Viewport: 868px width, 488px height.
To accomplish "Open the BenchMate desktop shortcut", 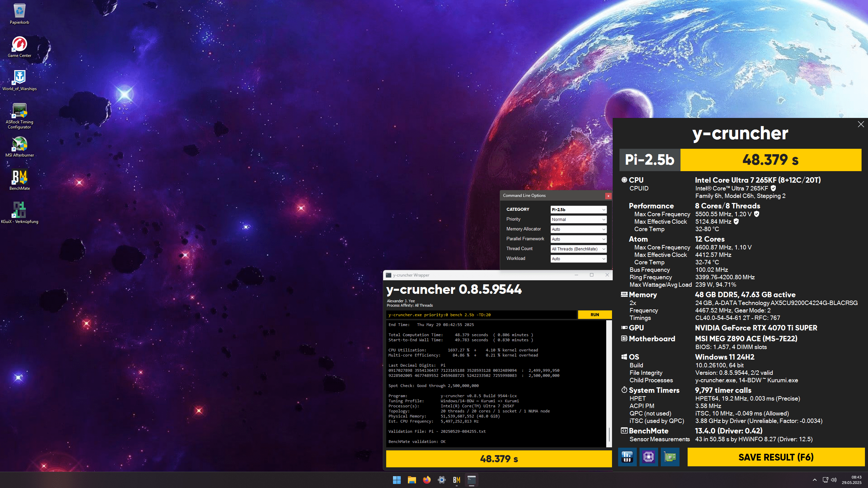I will pos(19,180).
